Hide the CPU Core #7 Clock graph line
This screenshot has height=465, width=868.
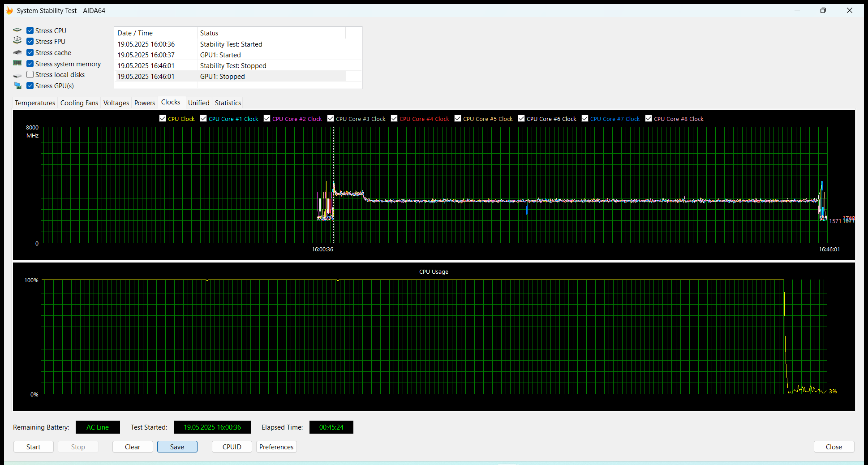coord(585,118)
